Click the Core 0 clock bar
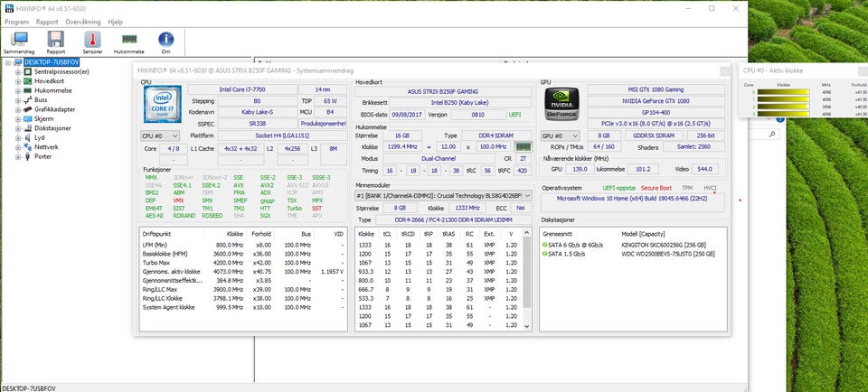Image resolution: width=868 pixels, height=392 pixels. click(783, 92)
